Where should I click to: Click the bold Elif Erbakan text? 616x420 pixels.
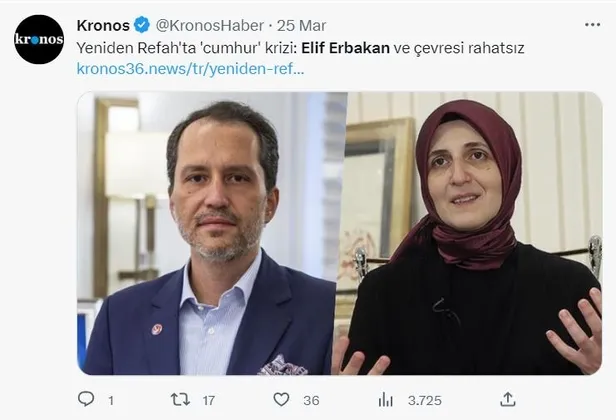click(345, 48)
